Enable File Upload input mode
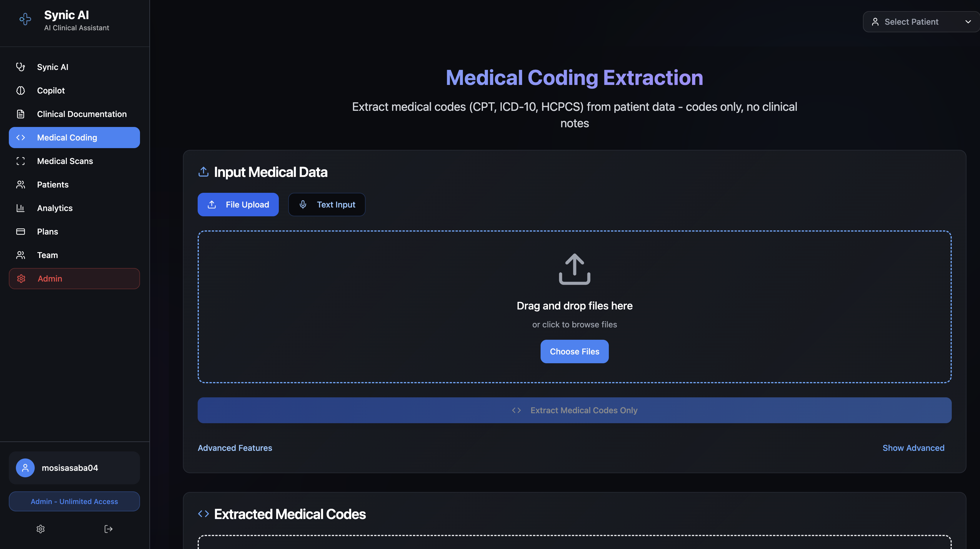This screenshot has height=549, width=980. 238,204
